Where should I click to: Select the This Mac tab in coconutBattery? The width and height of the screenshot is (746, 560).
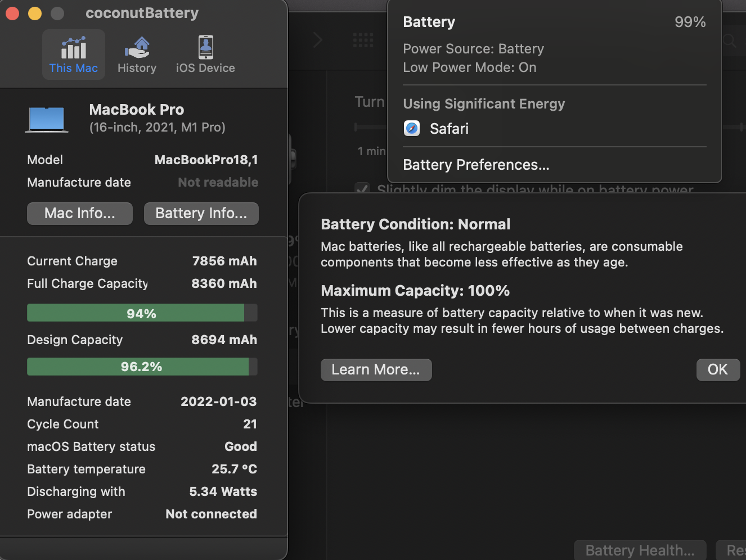[x=74, y=55]
